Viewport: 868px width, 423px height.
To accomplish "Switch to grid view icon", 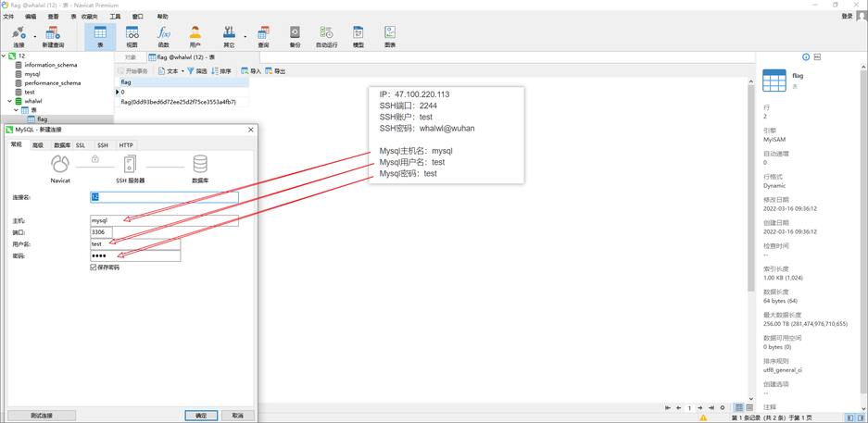I will click(739, 407).
